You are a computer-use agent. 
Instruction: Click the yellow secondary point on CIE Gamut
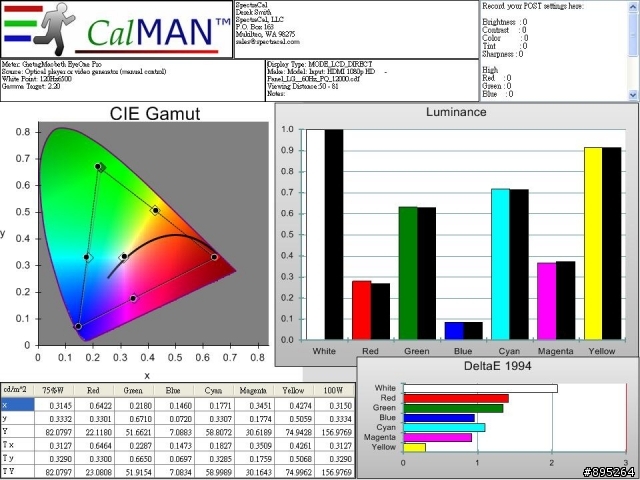156,210
